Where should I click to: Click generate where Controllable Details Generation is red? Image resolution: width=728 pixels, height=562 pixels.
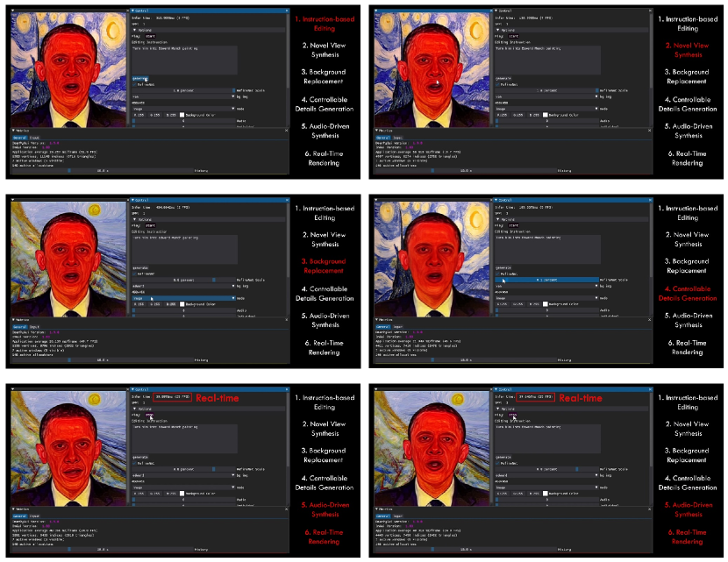(x=503, y=267)
